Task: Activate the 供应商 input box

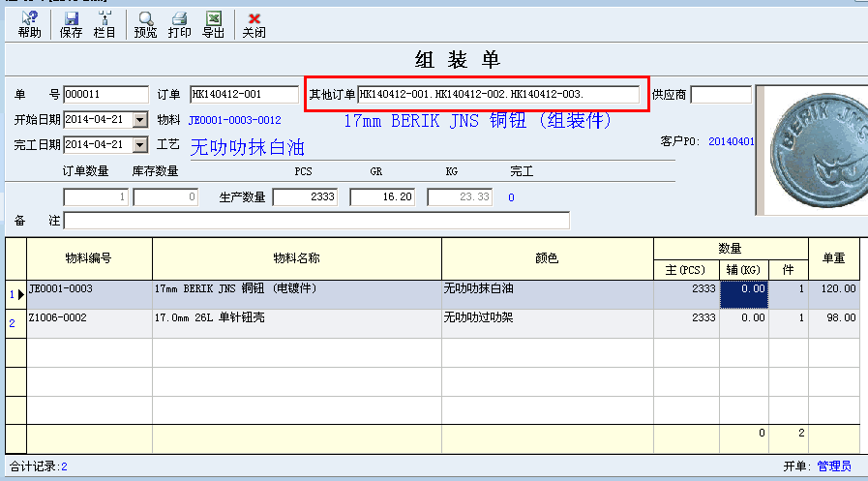Action: tap(721, 94)
